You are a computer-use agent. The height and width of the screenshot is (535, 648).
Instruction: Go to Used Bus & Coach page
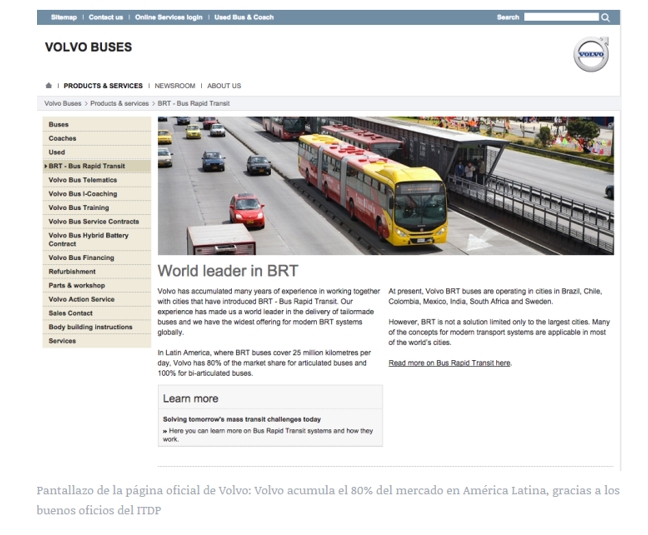[x=243, y=17]
